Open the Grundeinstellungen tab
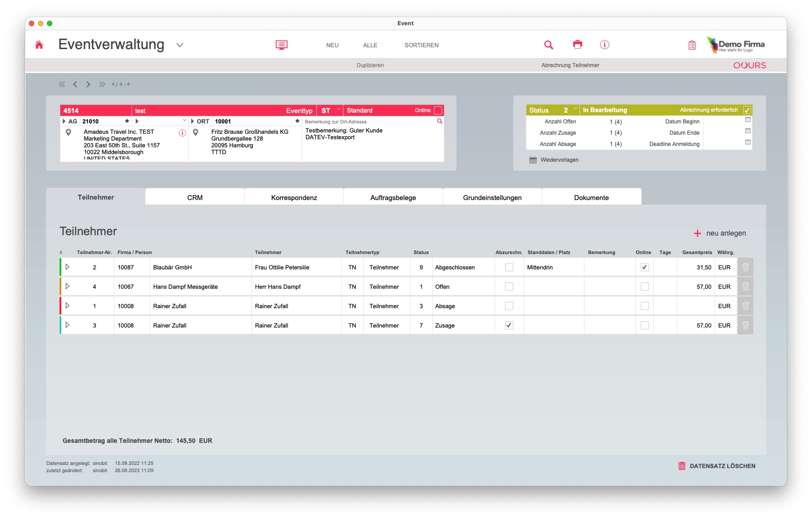Screen dimensions: 812x519 [493, 197]
